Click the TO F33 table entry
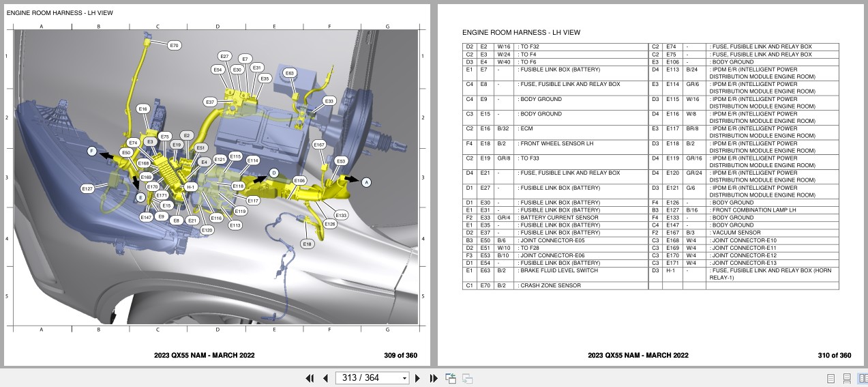Screen dimensions: 868x387 click(530, 158)
